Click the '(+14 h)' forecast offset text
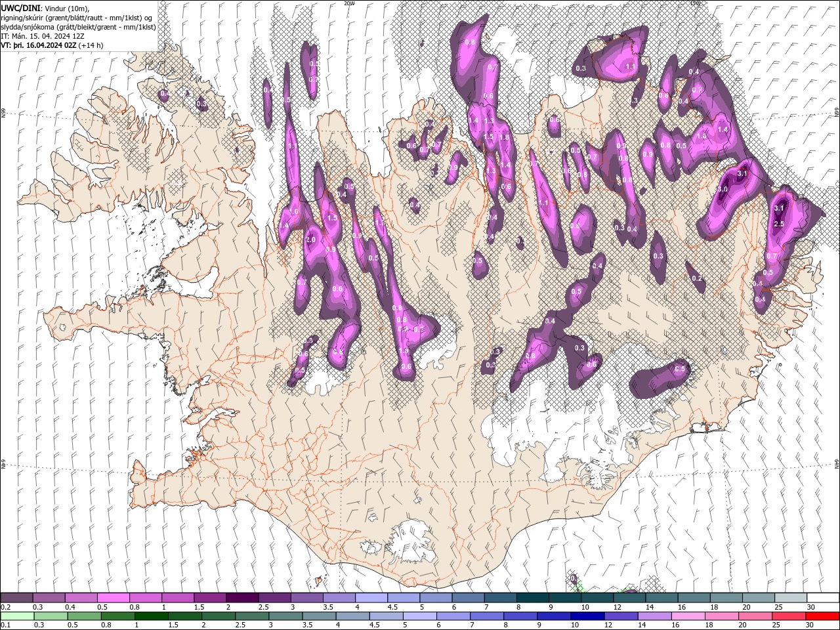Screen dimensions: 840x630 pos(91,45)
